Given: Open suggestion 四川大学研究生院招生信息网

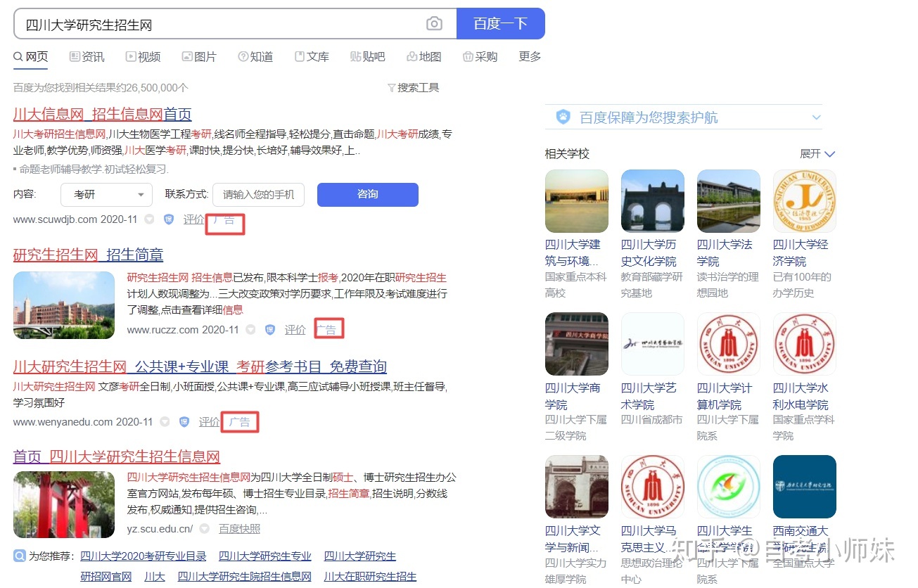Looking at the screenshot, I should click(245, 577).
